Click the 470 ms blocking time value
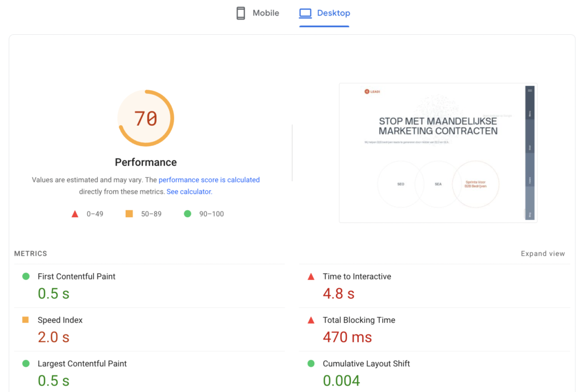 coord(347,338)
